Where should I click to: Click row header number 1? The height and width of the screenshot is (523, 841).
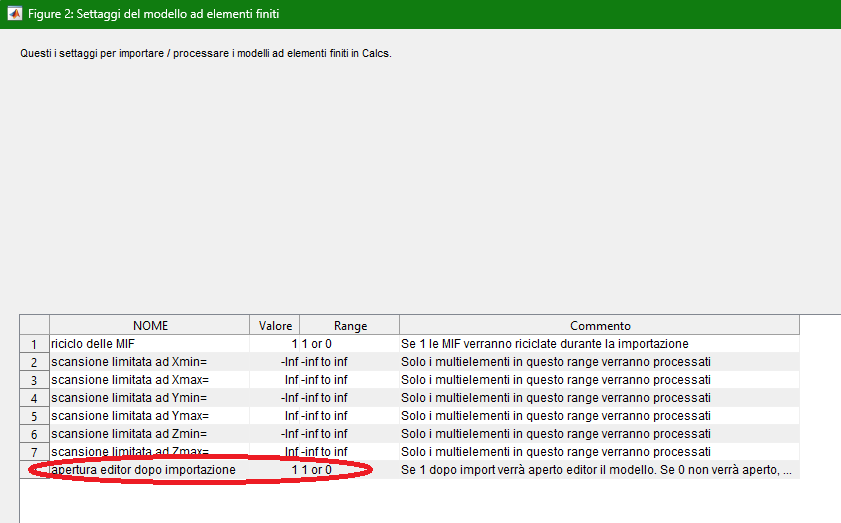(34, 344)
